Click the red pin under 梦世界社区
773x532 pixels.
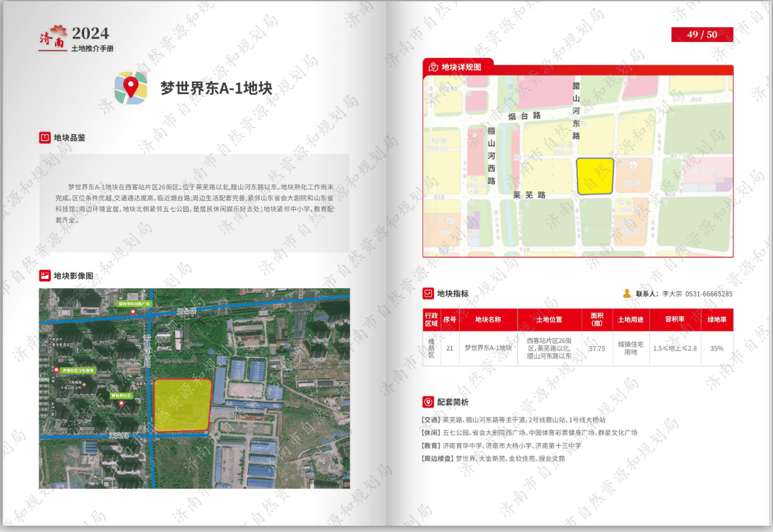point(122,403)
